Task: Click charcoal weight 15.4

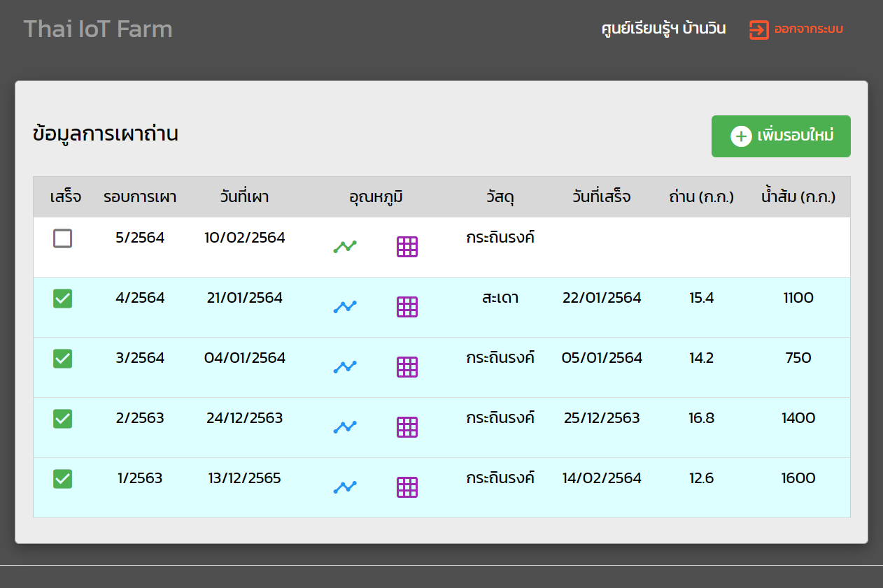Action: [701, 298]
